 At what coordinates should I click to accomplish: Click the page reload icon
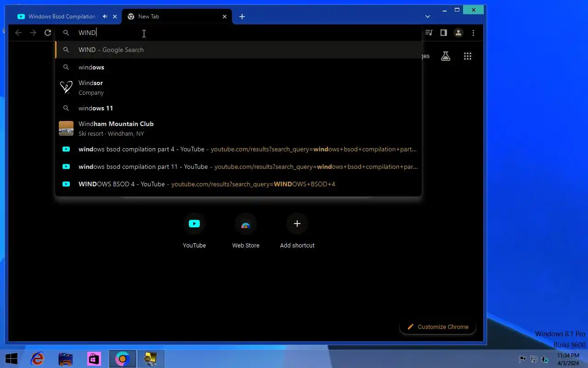(48, 33)
